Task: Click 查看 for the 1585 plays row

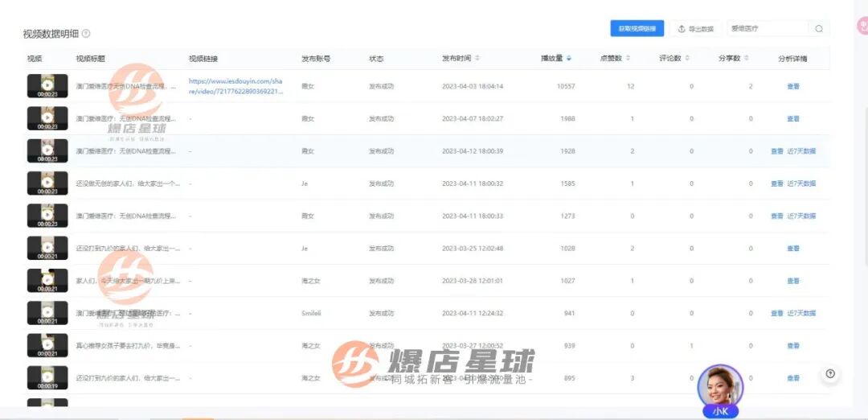Action: click(x=776, y=183)
